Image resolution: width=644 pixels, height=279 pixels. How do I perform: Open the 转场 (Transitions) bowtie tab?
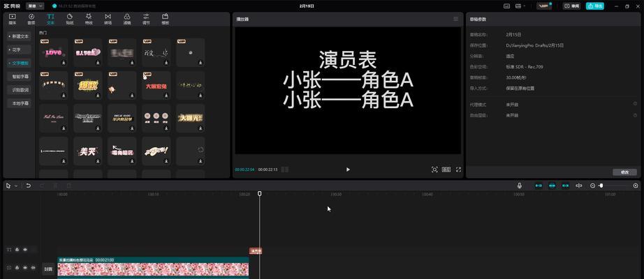pyautogui.click(x=108, y=19)
